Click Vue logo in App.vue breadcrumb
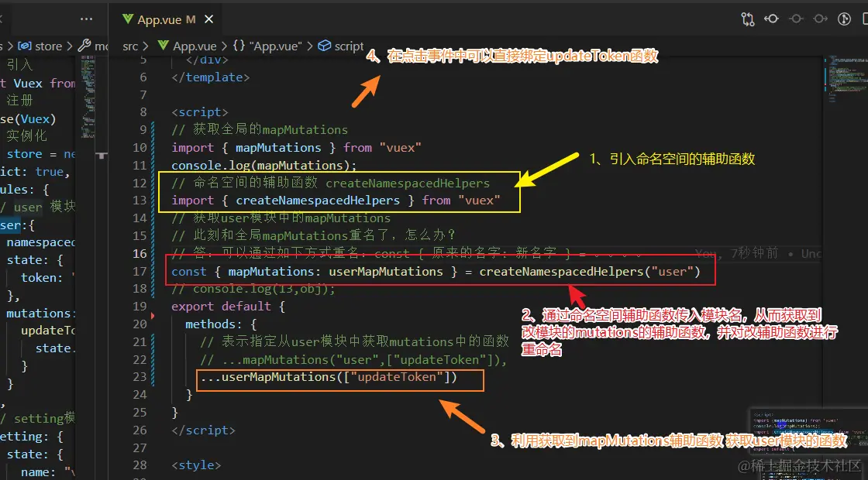 pos(164,46)
